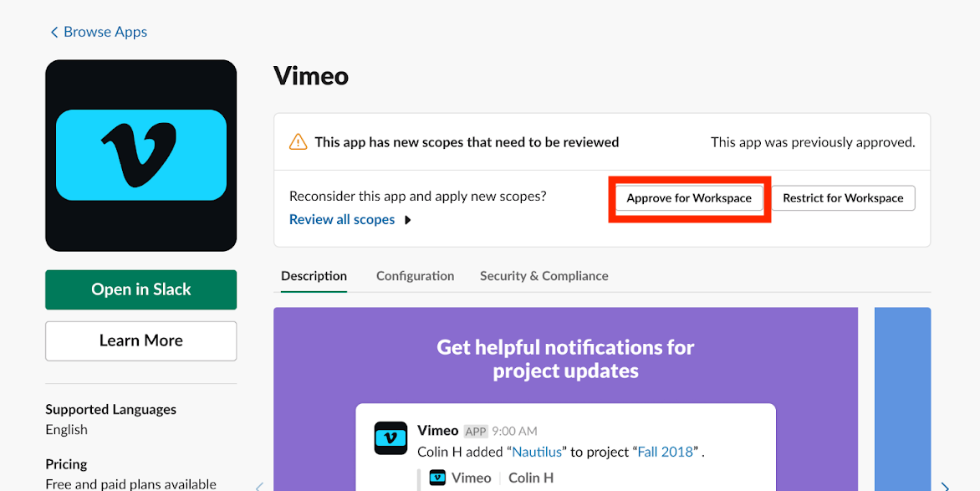980x491 pixels.
Task: Click the large Vimeo app logo
Action: click(140, 156)
